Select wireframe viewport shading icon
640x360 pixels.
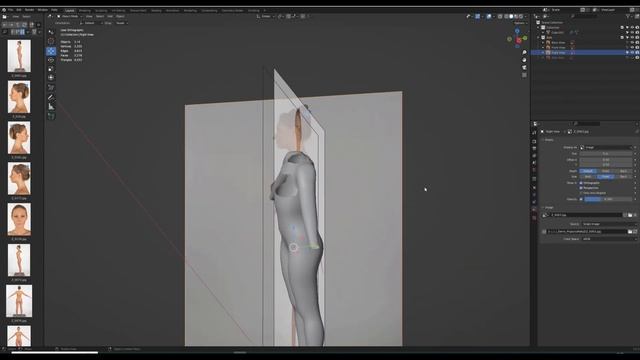click(x=506, y=16)
